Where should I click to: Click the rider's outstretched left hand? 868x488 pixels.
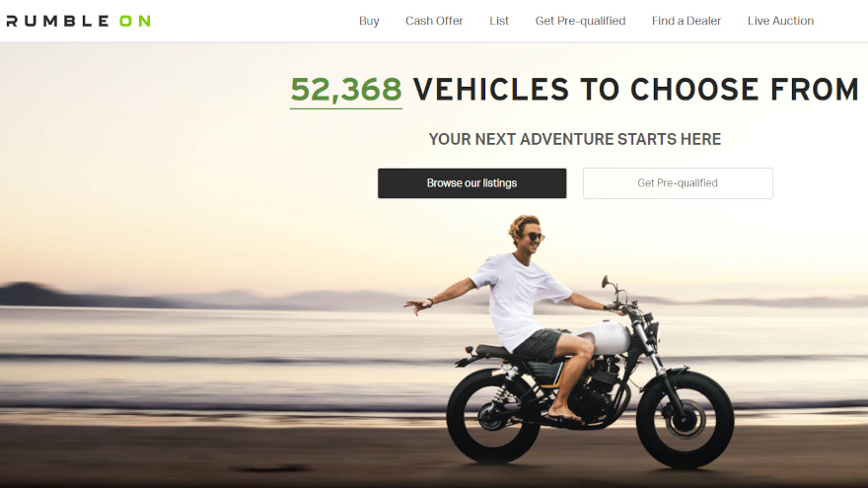[x=416, y=305]
